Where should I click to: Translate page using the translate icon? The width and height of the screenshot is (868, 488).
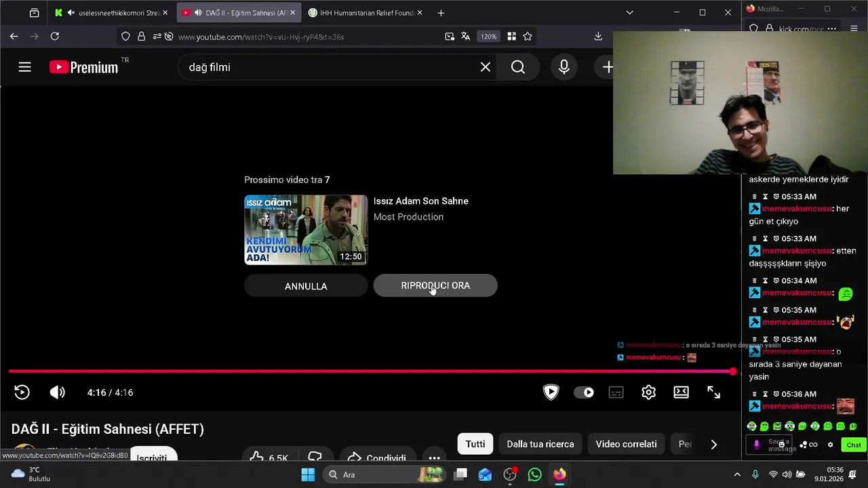(465, 37)
